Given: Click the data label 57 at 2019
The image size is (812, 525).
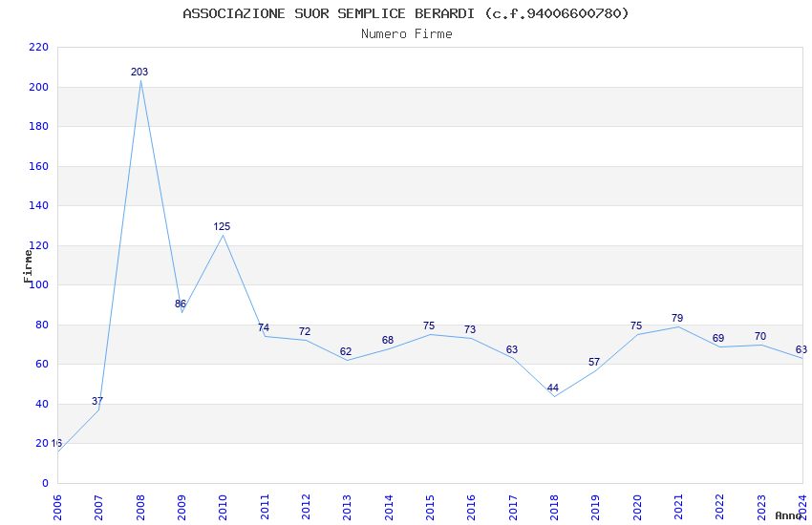Looking at the screenshot, I should [594, 362].
